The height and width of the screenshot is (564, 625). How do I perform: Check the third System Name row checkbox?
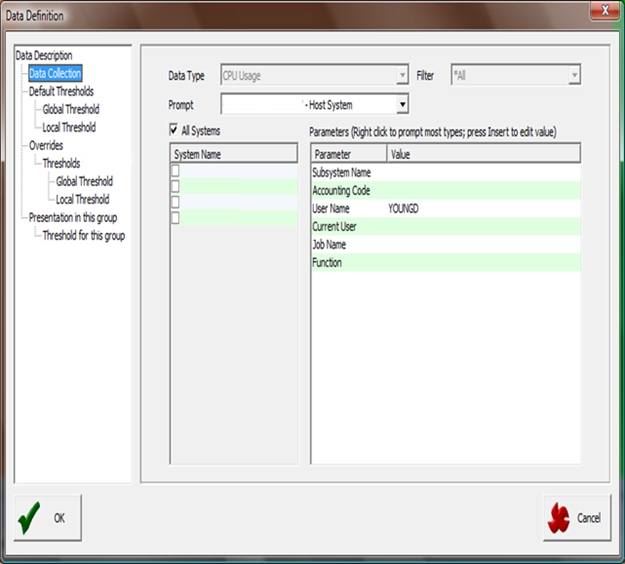[x=175, y=201]
